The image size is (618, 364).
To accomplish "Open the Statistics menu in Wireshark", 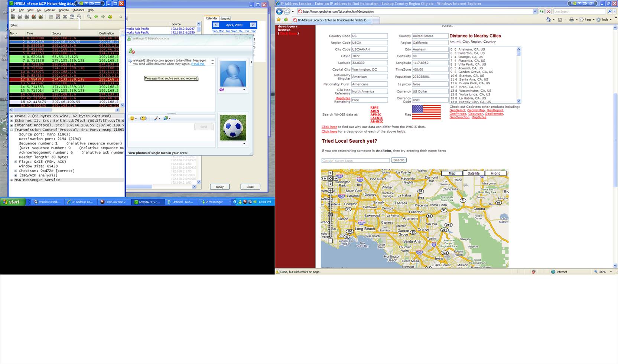I will coord(78,10).
